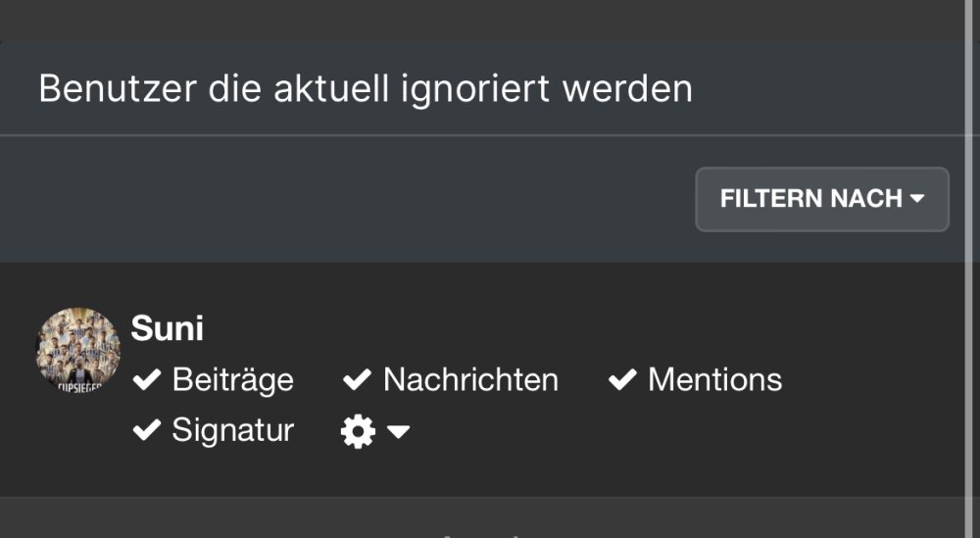Click the cut-off bar below Suni's entry
This screenshot has width=980, height=538.
[490, 519]
